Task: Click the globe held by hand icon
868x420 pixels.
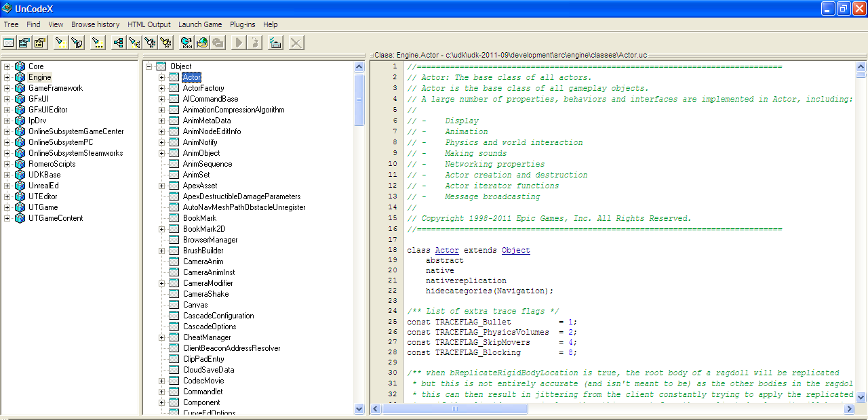Action: (x=202, y=43)
